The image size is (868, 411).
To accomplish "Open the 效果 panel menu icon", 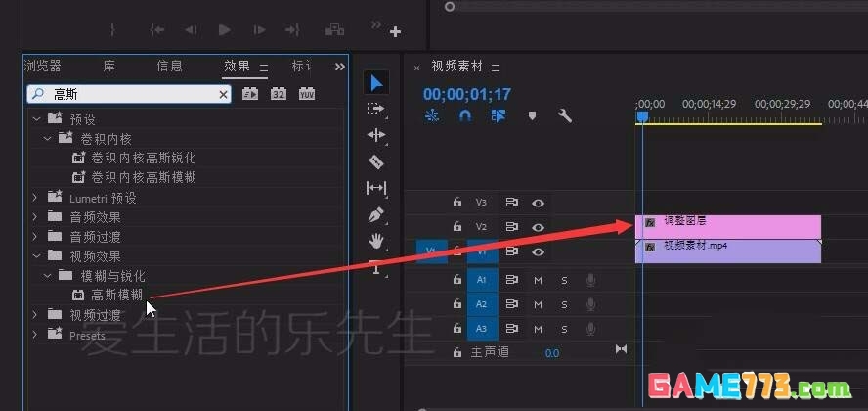I will pos(264,68).
